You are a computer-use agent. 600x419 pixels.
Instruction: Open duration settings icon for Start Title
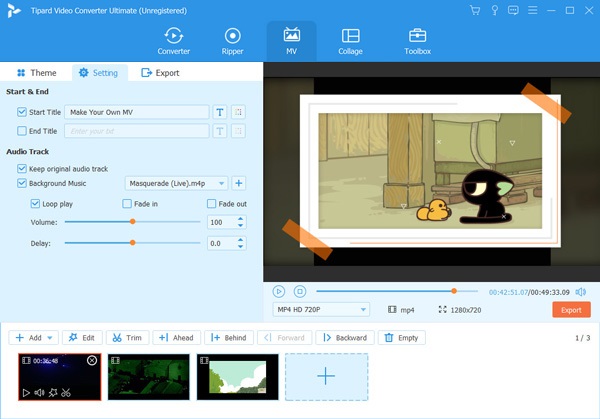tap(238, 112)
